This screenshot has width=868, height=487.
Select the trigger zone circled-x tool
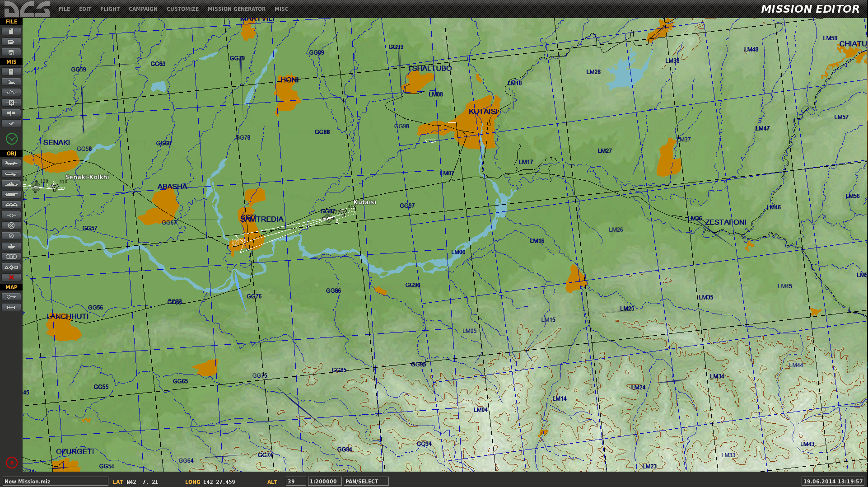[11, 236]
